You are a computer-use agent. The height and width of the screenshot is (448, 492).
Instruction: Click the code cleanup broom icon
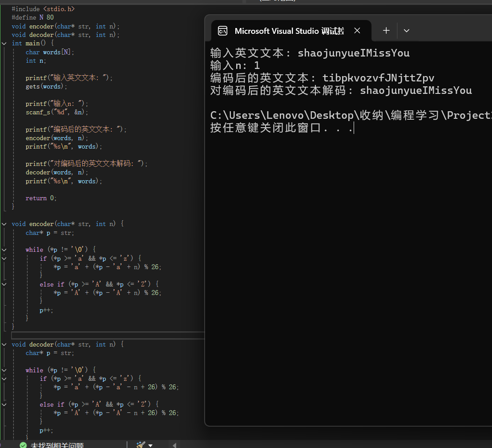[x=141, y=444]
